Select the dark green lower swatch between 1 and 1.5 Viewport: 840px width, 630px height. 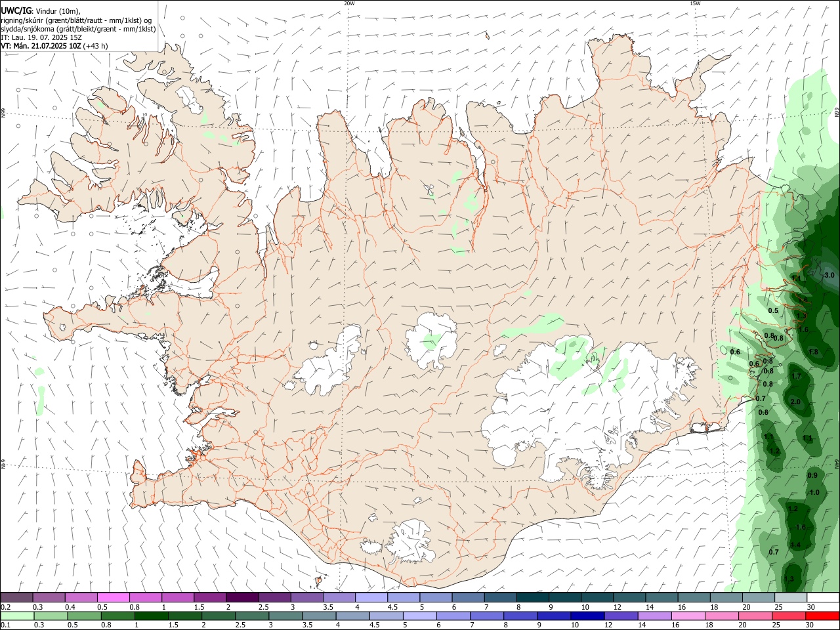151,616
